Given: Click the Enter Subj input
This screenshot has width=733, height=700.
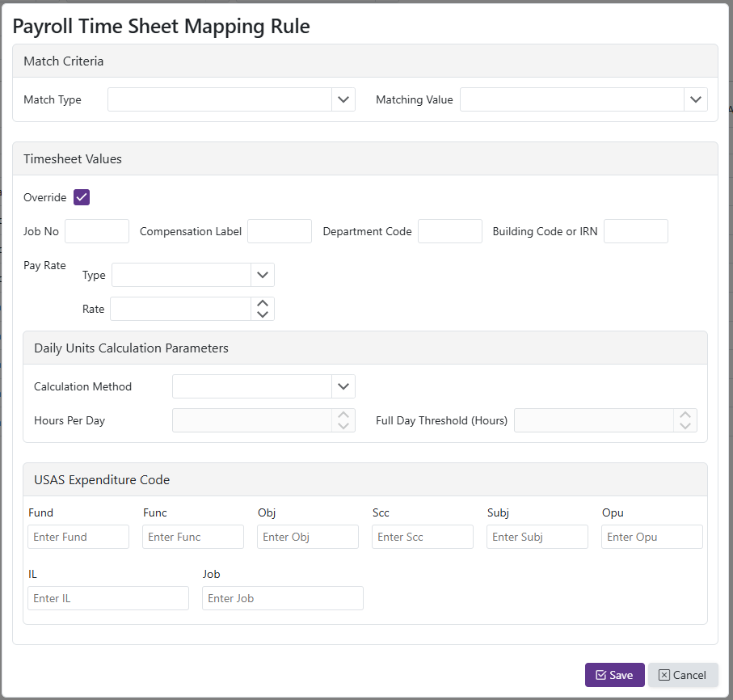Looking at the screenshot, I should click(x=537, y=537).
